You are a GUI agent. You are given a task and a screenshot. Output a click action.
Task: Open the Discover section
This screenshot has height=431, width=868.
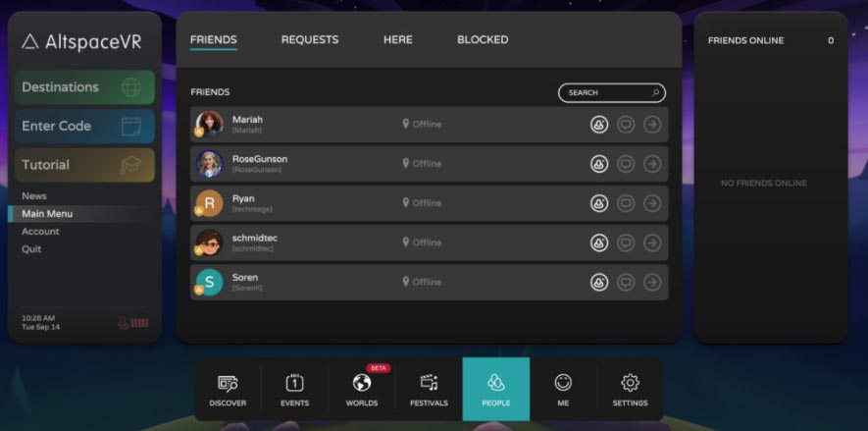(228, 390)
